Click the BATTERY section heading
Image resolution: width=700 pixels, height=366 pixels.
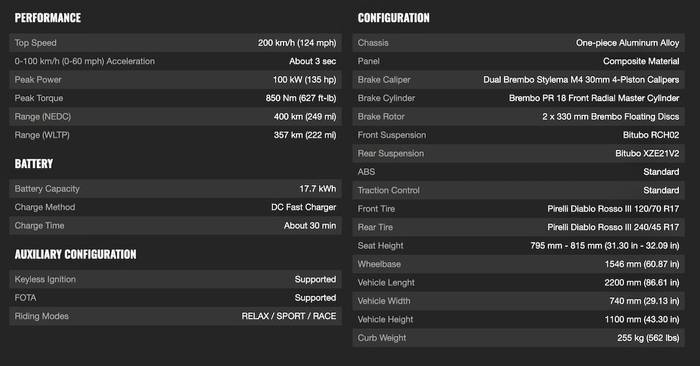(33, 164)
